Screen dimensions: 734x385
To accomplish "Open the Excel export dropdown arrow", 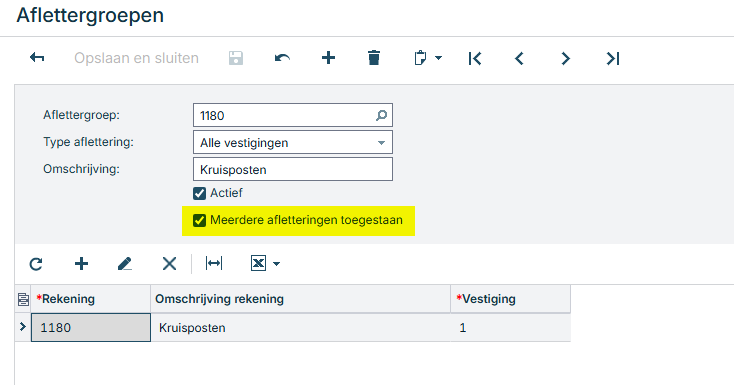I will coord(276,264).
